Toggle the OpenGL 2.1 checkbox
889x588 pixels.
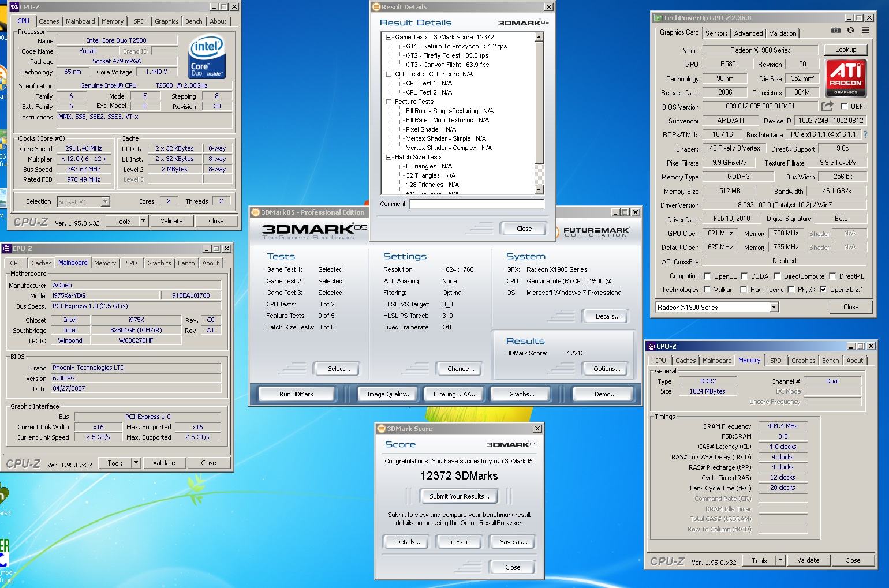[x=823, y=290]
